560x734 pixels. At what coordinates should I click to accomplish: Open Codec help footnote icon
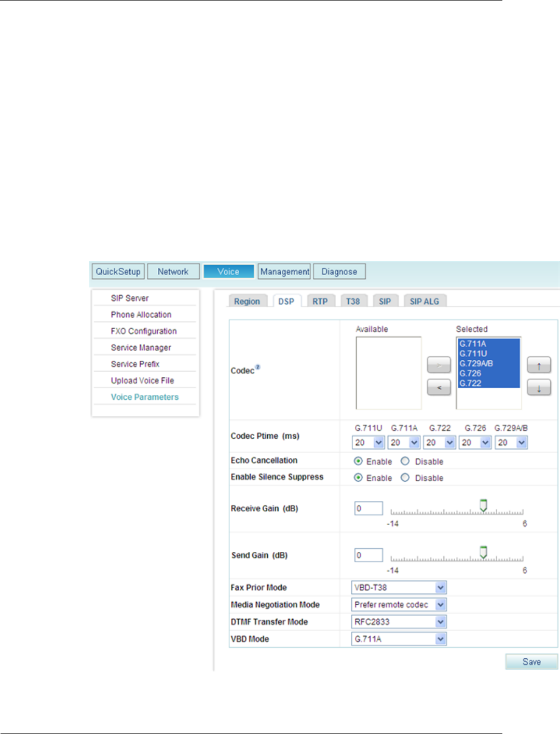coord(258,367)
